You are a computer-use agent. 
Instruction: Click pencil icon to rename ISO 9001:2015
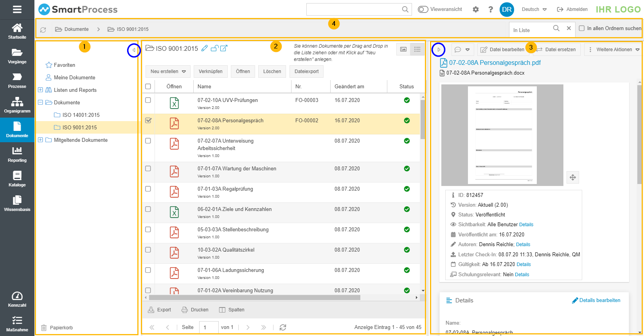pyautogui.click(x=205, y=48)
